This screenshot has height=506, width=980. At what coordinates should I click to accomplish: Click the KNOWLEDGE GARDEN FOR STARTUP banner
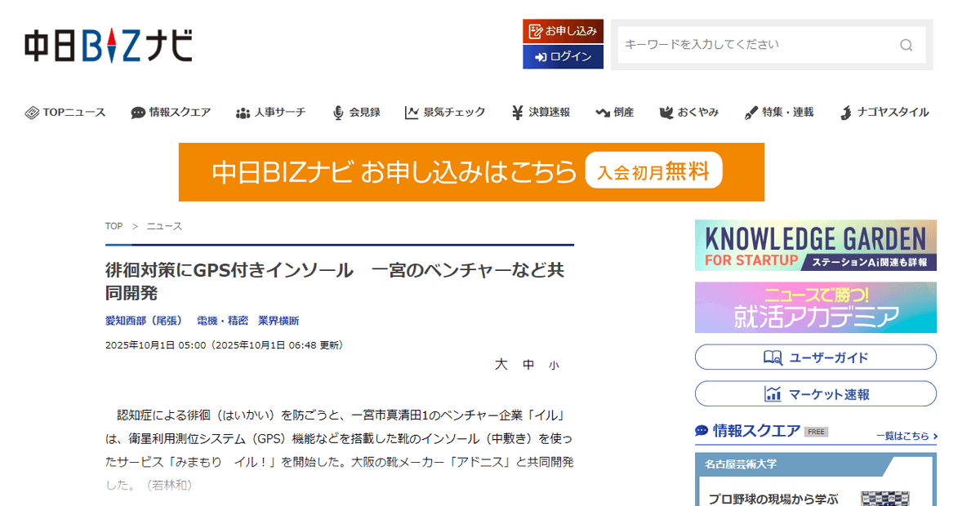point(816,245)
